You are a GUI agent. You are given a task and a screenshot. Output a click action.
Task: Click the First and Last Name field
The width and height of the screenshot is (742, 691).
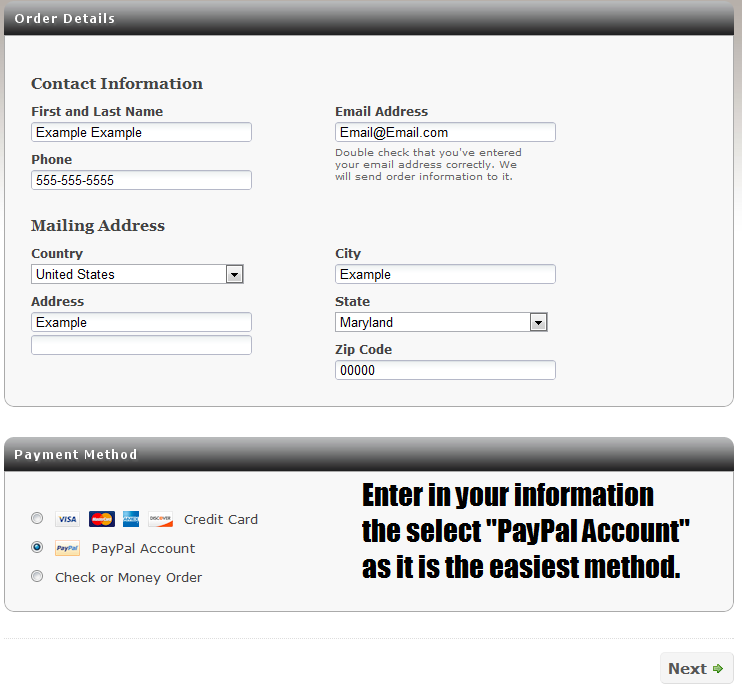click(141, 132)
